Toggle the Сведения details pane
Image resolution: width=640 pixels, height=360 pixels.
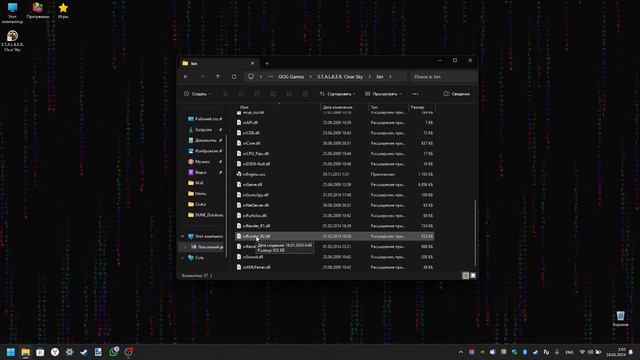[457, 94]
